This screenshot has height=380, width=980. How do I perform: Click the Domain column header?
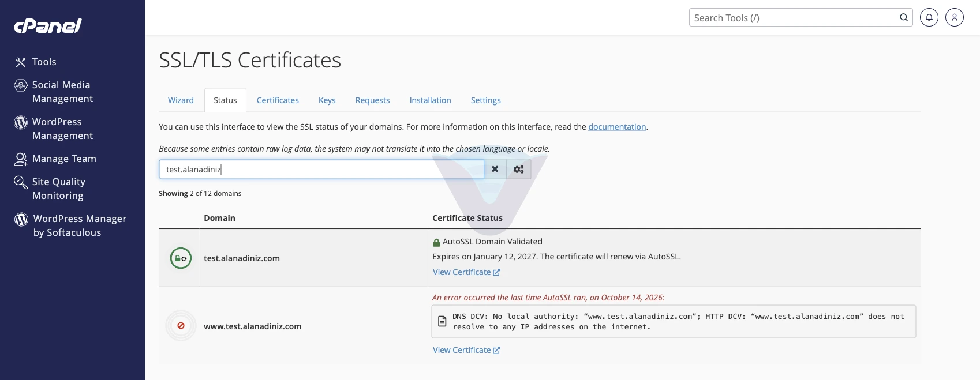click(x=219, y=218)
